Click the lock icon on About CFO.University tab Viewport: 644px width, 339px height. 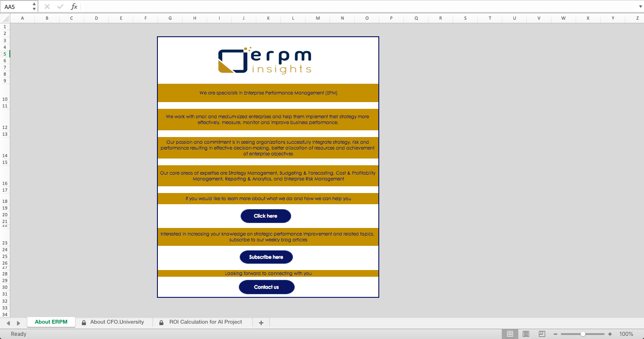84,322
